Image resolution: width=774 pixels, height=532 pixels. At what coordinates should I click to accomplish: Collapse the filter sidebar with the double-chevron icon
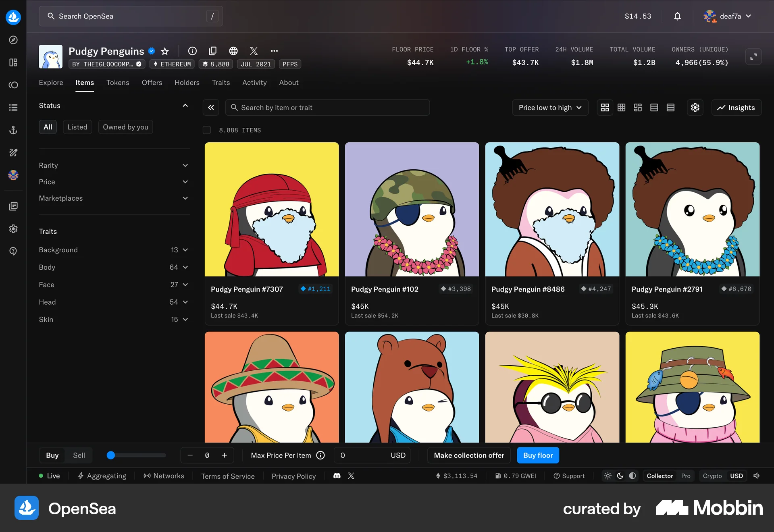point(211,108)
